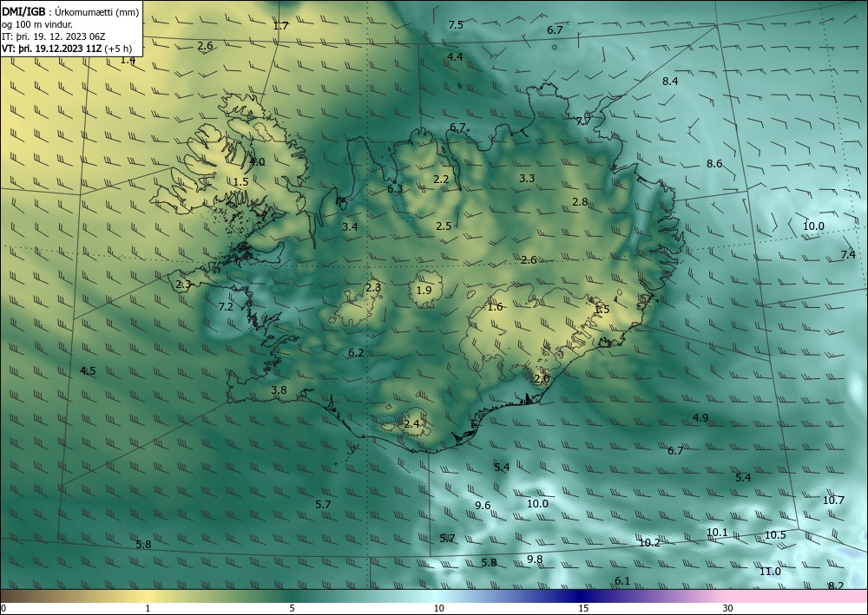Click the dark navy section of the color bar

(582, 596)
